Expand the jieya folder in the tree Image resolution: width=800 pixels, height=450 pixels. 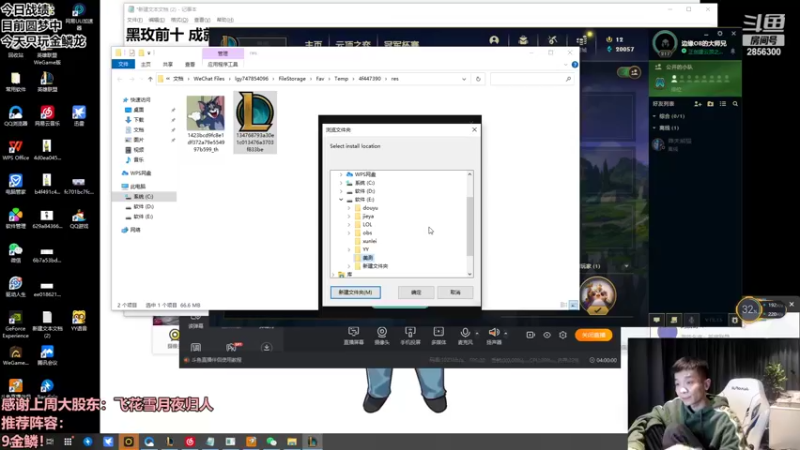click(x=349, y=216)
